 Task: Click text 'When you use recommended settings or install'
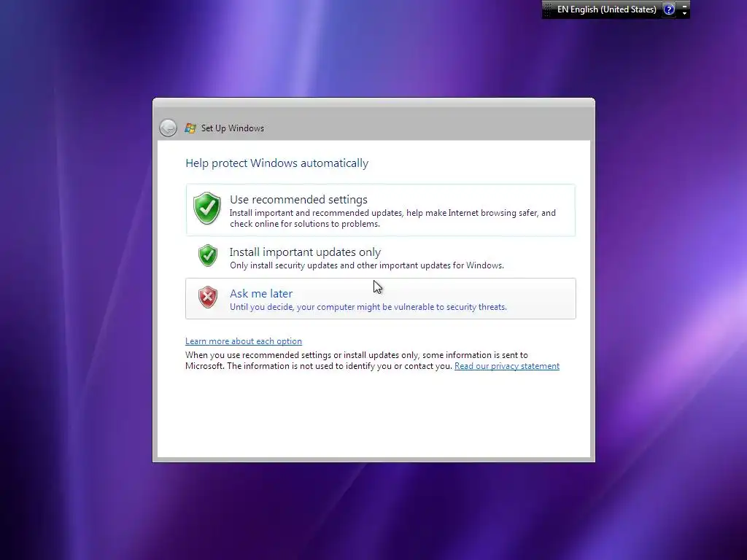pyautogui.click(x=276, y=355)
